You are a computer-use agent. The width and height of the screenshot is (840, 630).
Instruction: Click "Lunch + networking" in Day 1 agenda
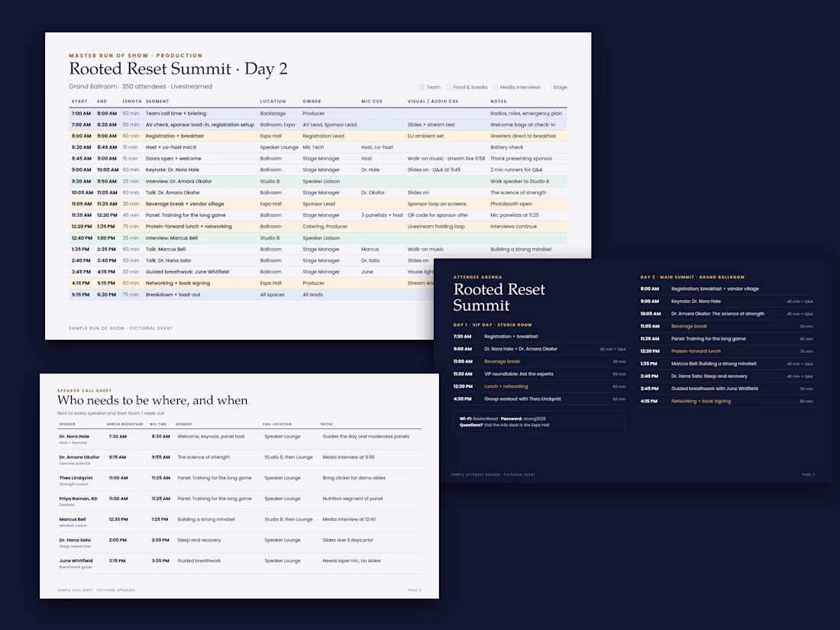506,387
